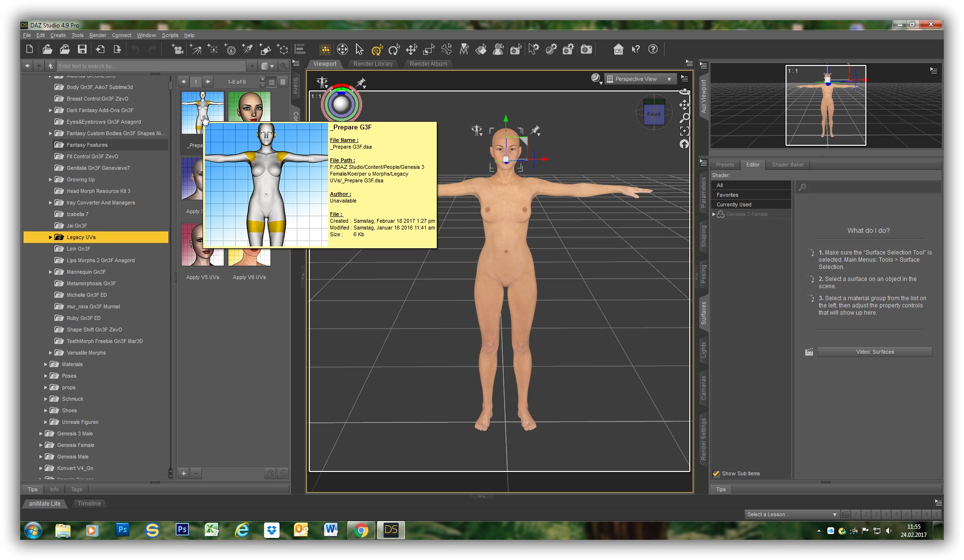Select the Rotate tool in the toolbar
The height and width of the screenshot is (560, 964).
tap(394, 50)
